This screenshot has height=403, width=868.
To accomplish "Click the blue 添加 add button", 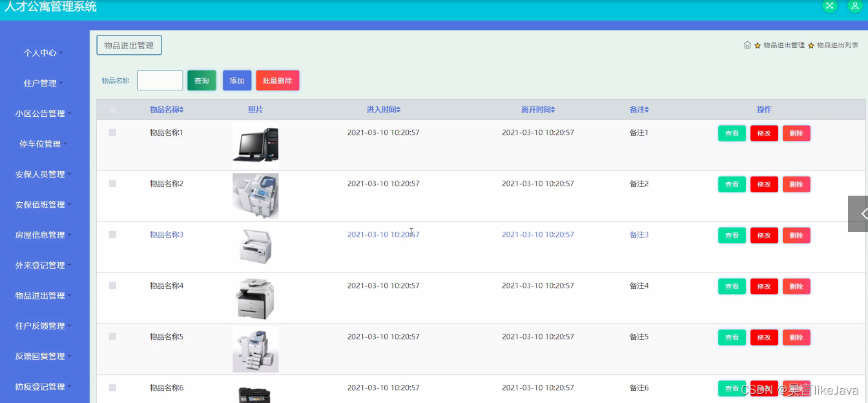I will pyautogui.click(x=237, y=81).
